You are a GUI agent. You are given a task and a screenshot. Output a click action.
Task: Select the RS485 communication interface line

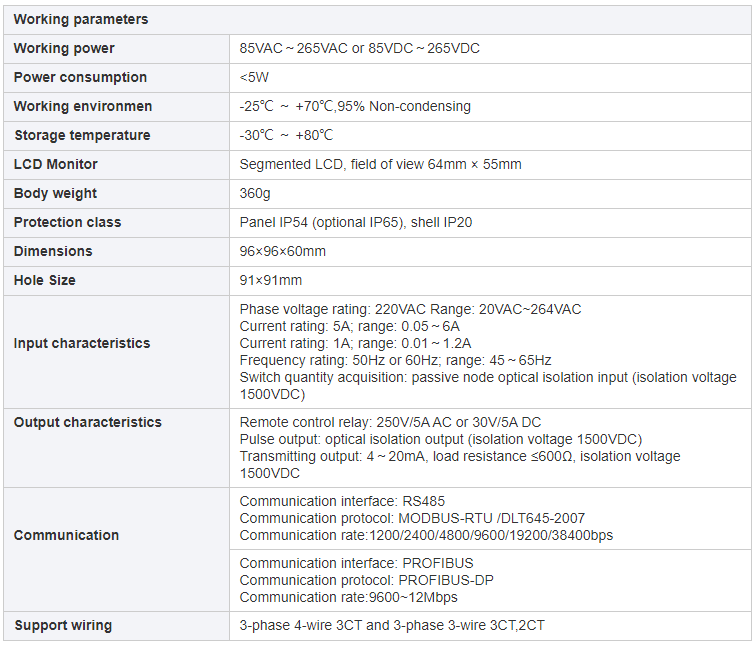342,501
